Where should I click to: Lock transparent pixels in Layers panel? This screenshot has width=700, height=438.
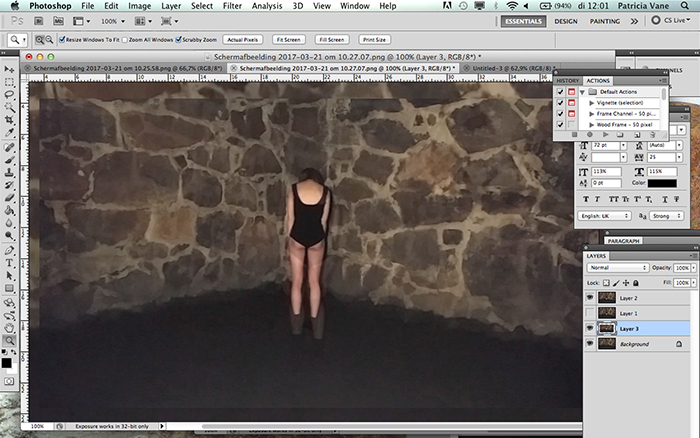(x=606, y=283)
